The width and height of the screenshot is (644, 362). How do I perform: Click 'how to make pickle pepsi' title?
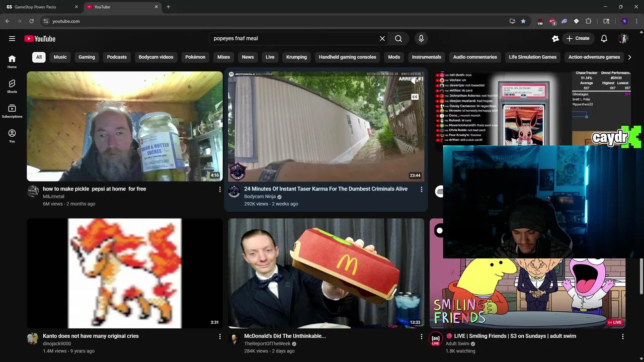click(95, 189)
